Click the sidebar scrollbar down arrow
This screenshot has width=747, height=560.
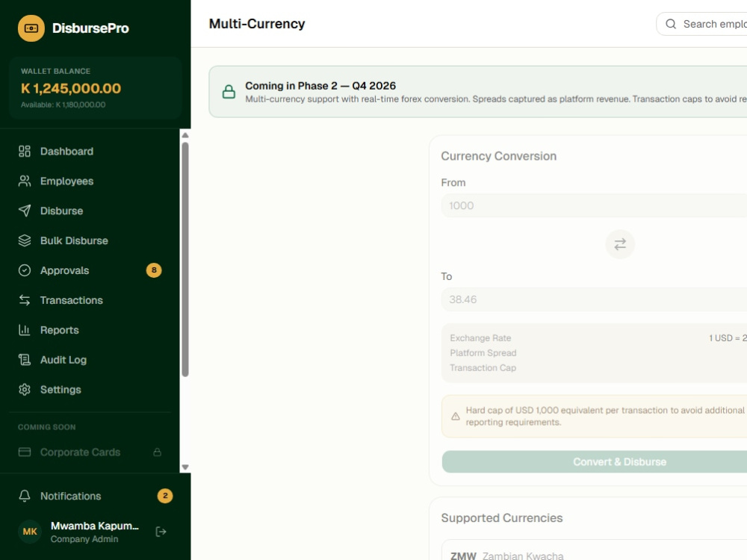coord(185,467)
